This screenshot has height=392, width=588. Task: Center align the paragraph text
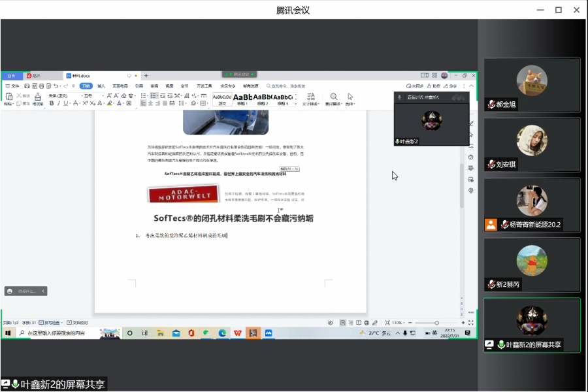coord(150,103)
